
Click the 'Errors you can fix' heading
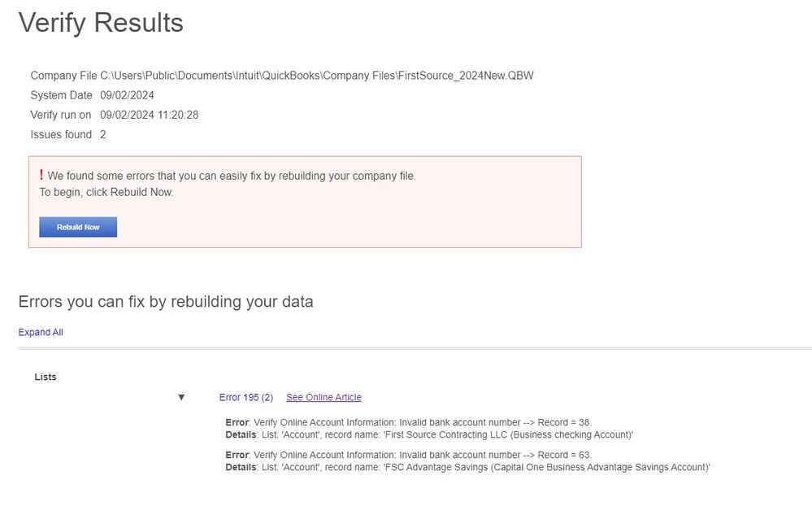[x=166, y=302]
